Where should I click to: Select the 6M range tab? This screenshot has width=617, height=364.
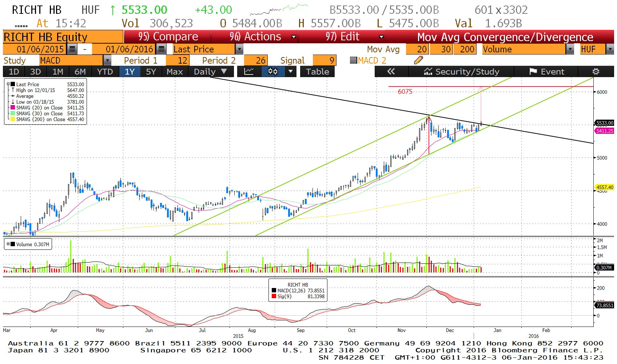(80, 72)
